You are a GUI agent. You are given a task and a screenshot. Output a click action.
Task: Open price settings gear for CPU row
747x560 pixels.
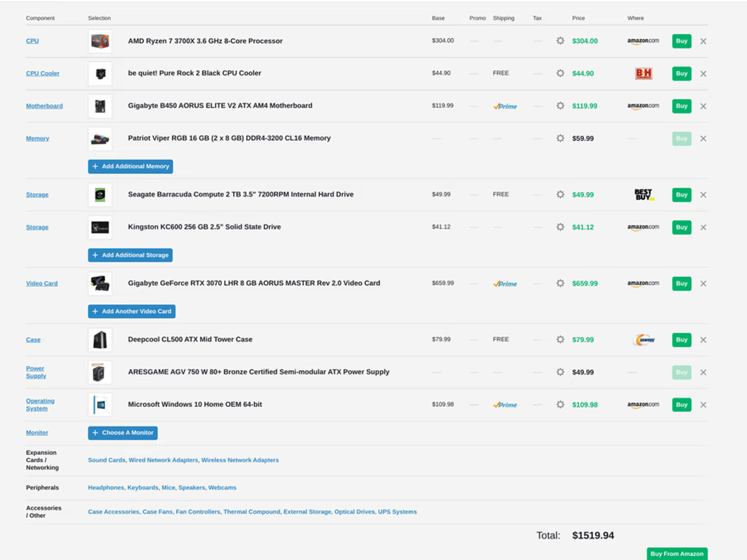tap(560, 41)
